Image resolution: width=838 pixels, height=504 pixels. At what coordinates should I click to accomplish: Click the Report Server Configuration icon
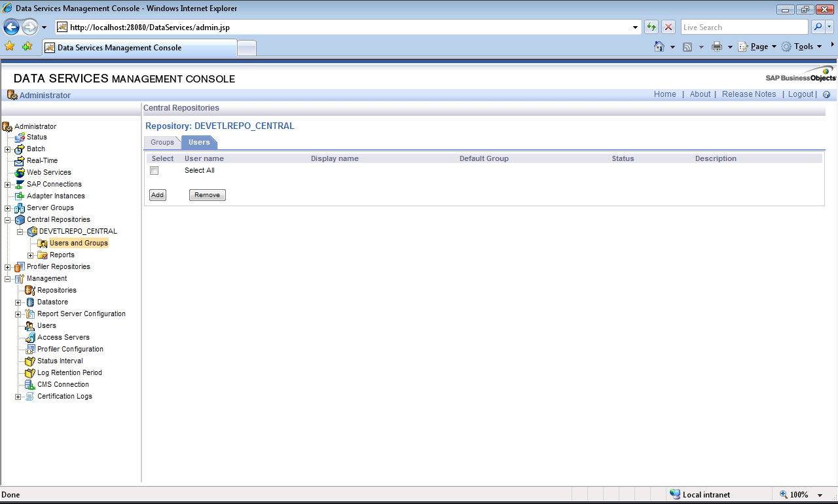(30, 314)
